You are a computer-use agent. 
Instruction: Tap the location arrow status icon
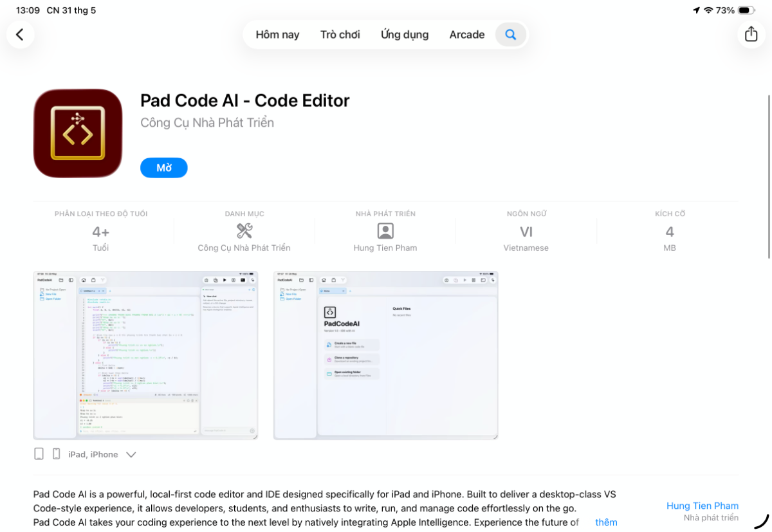696,10
